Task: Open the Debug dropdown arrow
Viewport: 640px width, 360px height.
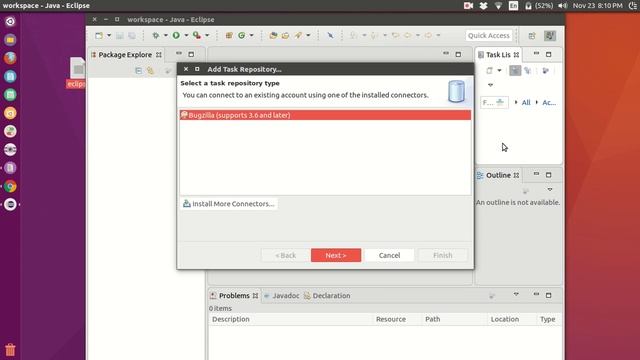Action: (166, 36)
